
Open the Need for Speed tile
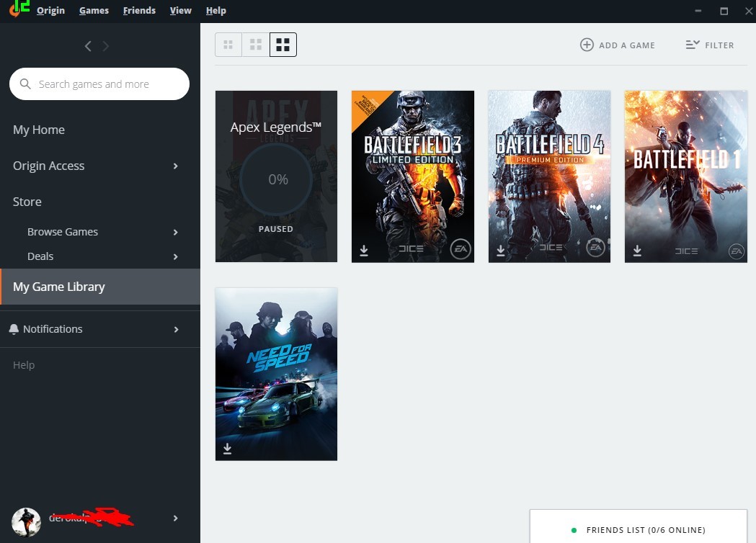click(x=276, y=374)
